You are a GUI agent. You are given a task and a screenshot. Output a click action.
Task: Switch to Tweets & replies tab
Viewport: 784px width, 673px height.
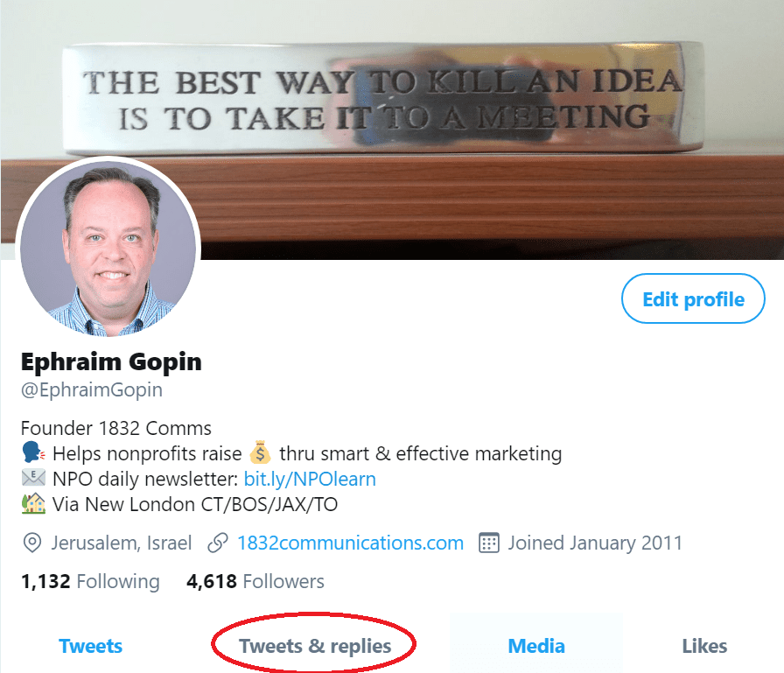tap(315, 646)
